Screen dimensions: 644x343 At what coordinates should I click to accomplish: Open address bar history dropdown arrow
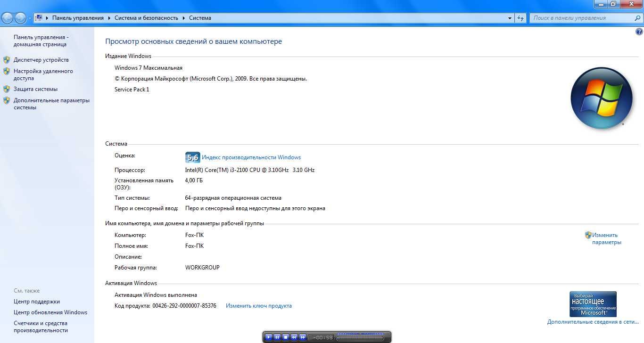[510, 18]
